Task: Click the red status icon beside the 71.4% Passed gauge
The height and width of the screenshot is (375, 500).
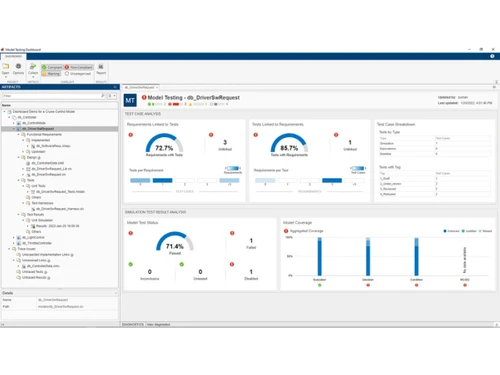Action: tap(131, 233)
